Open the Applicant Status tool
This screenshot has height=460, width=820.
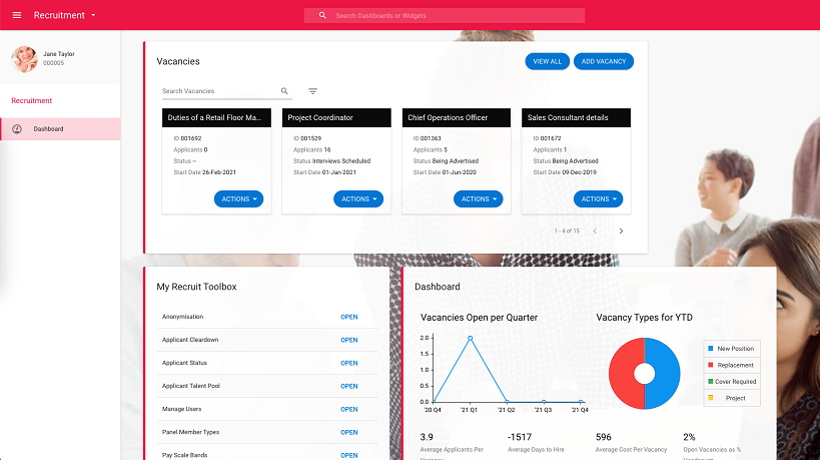349,363
